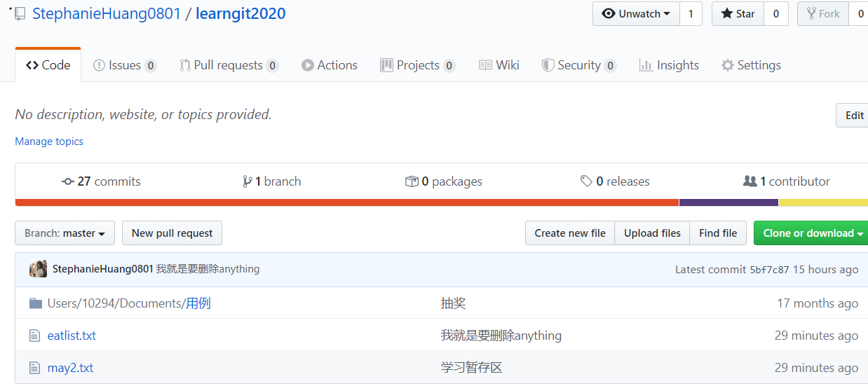Click commit author name StephanieHuang0801
The height and width of the screenshot is (386, 868).
click(x=102, y=269)
